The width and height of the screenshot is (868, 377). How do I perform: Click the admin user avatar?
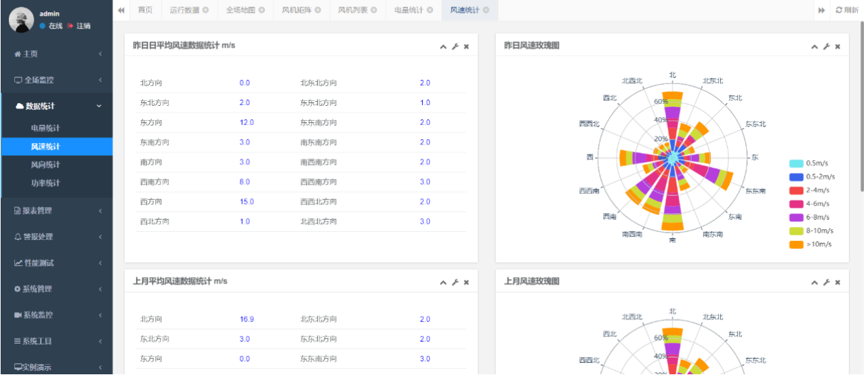[21, 20]
